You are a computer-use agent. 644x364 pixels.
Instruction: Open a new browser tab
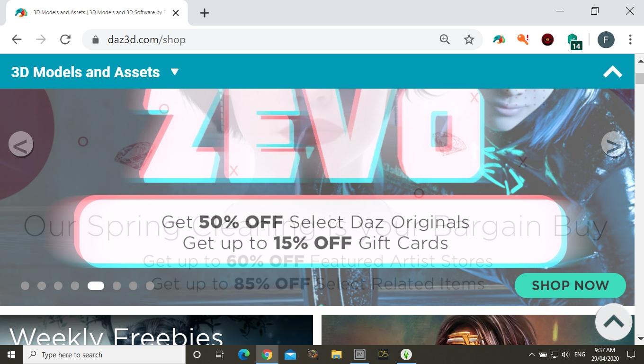click(204, 13)
